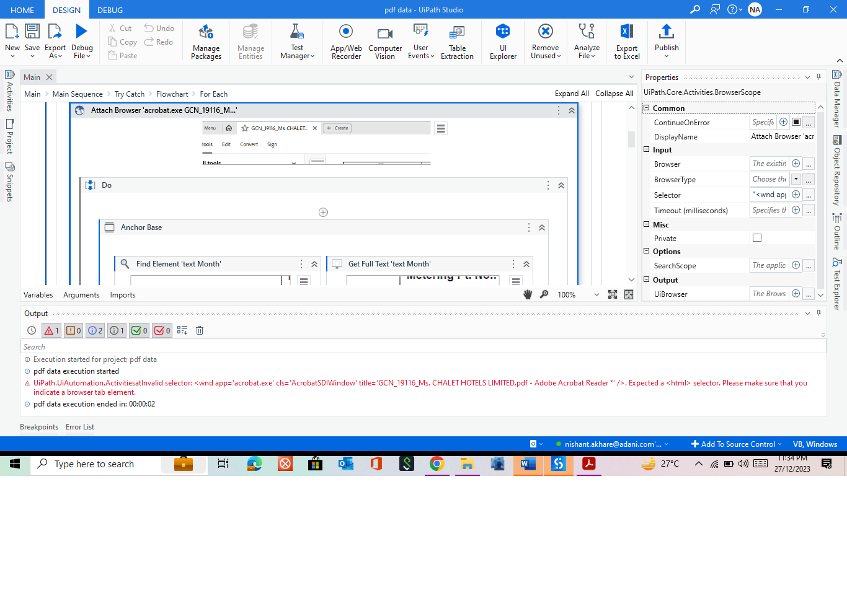Click Undo in the ribbon
This screenshot has width=847, height=616.
coord(159,29)
